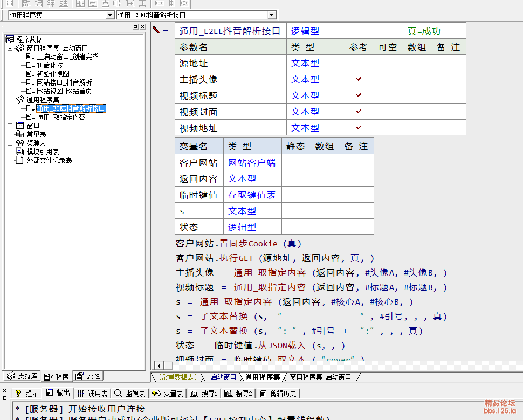The height and width of the screenshot is (420, 523).
Task: Click the 程序数据 root icon
Action: 10,39
